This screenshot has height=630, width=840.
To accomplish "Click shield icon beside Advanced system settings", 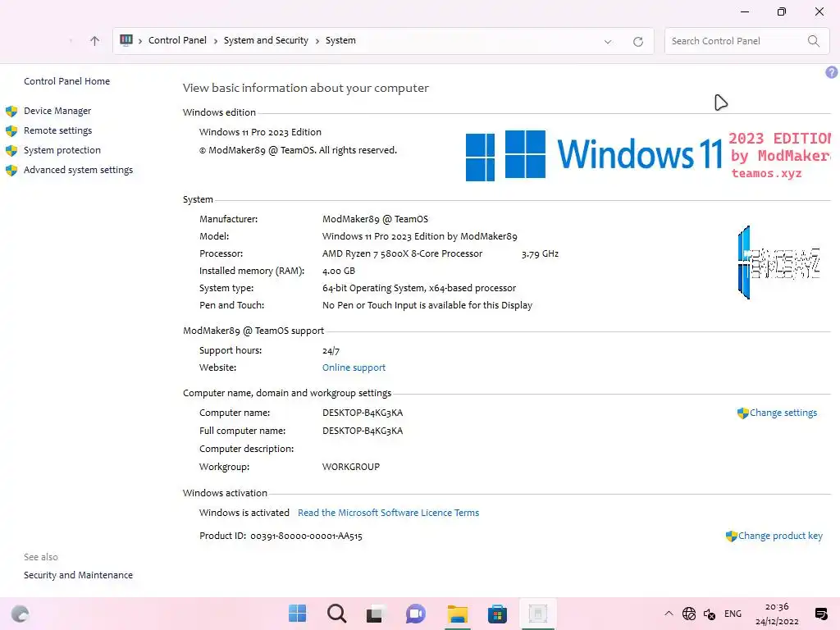I will (11, 171).
